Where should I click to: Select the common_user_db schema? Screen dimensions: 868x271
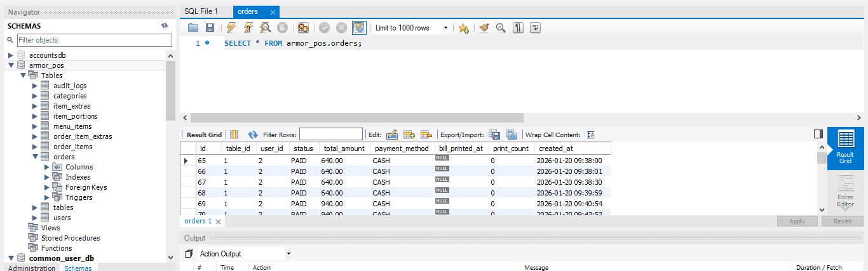point(62,258)
